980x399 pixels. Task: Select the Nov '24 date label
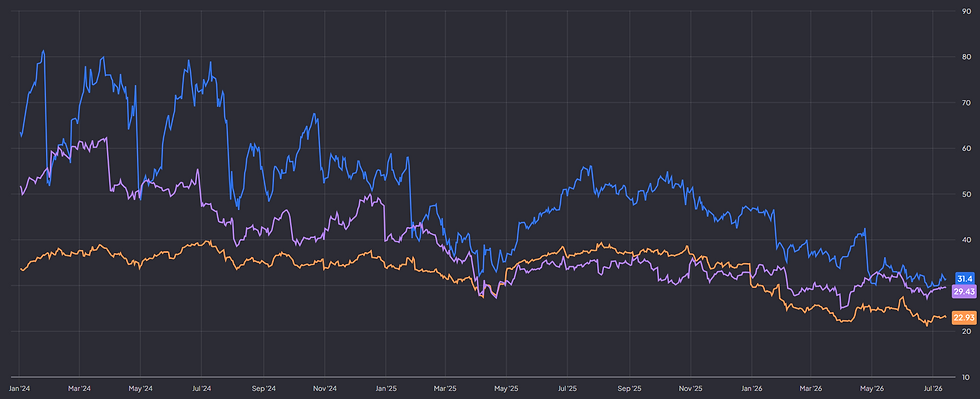[x=324, y=388]
